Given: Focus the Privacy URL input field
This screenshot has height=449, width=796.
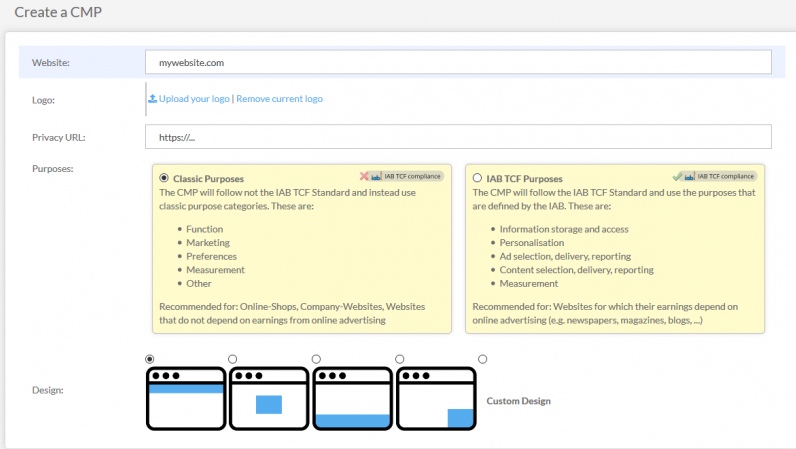Looking at the screenshot, I should pyautogui.click(x=458, y=137).
